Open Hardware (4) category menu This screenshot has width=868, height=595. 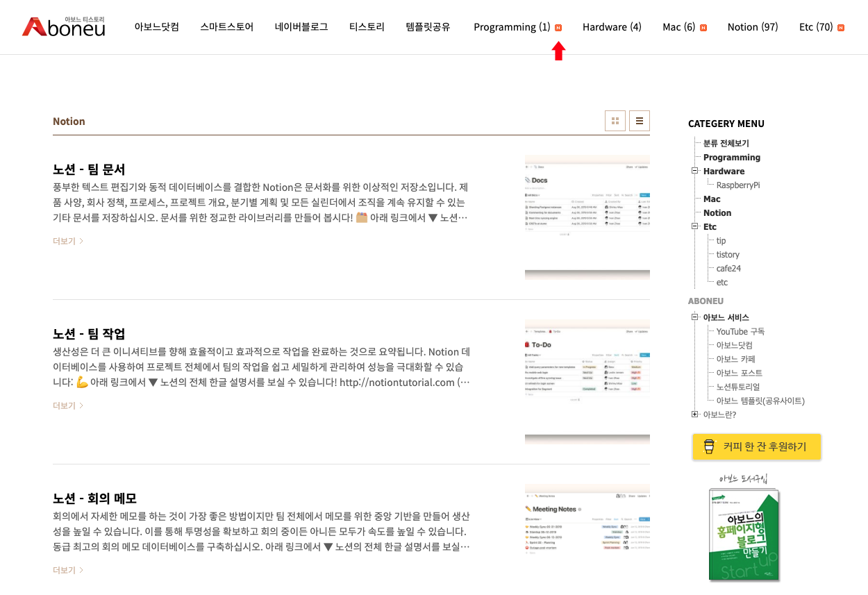pos(612,27)
